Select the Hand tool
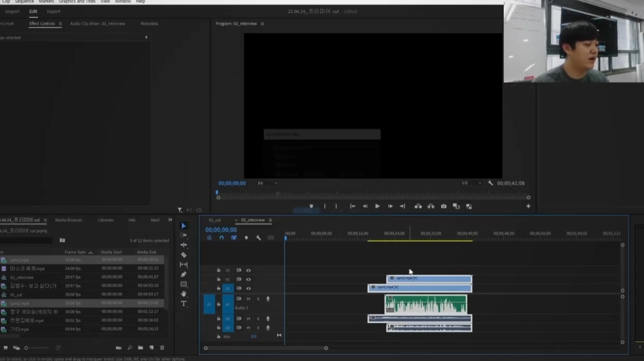644x361 pixels. 184,294
